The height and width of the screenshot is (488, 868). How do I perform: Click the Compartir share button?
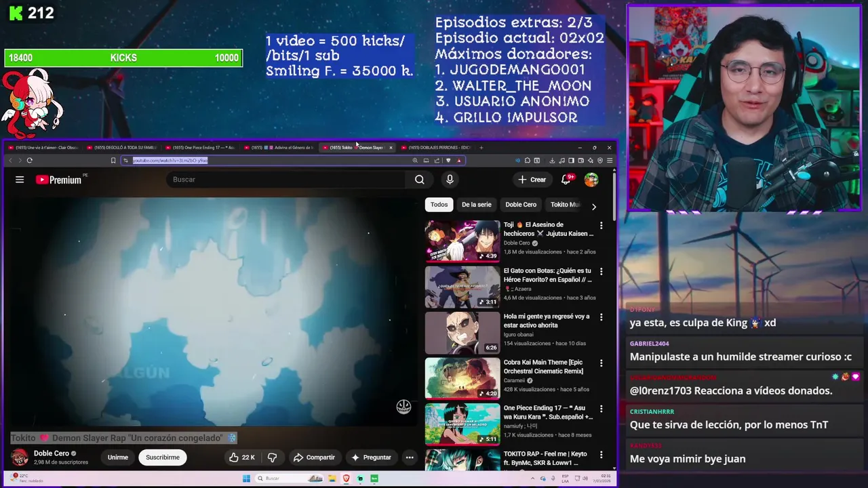314,457
